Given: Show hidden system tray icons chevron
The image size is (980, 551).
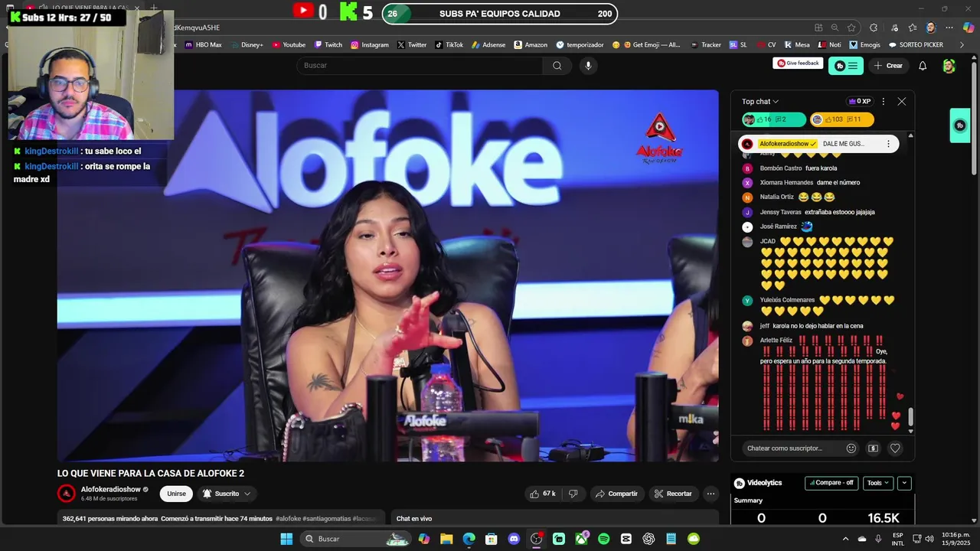Looking at the screenshot, I should click(x=845, y=539).
